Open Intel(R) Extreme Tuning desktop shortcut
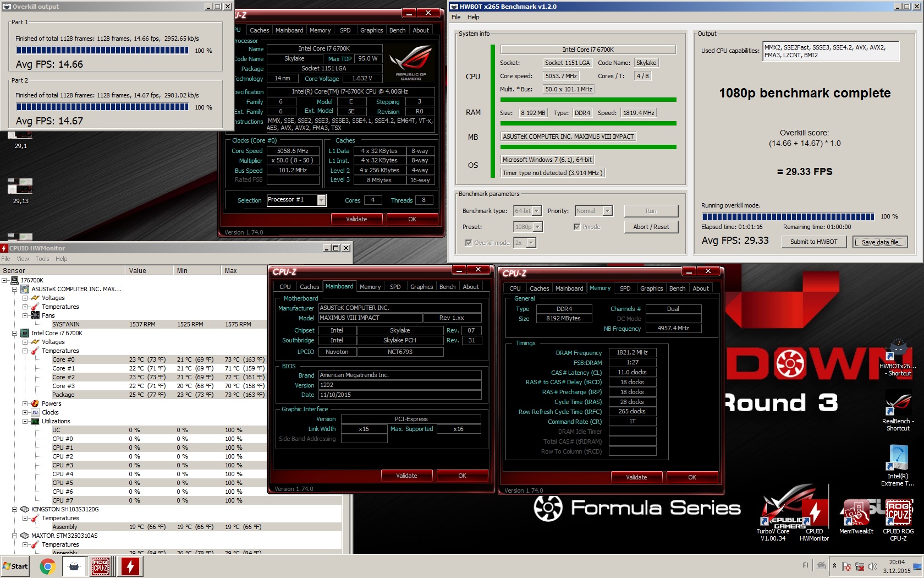 898,465
